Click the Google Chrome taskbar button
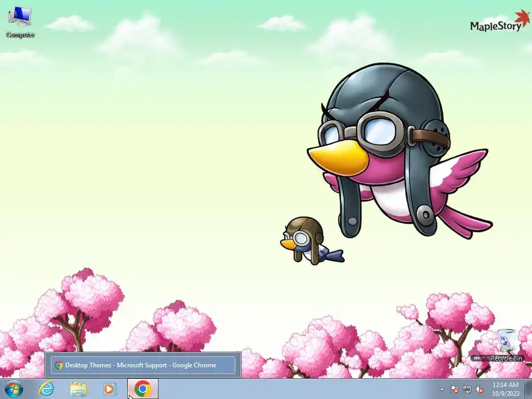 pos(143,389)
